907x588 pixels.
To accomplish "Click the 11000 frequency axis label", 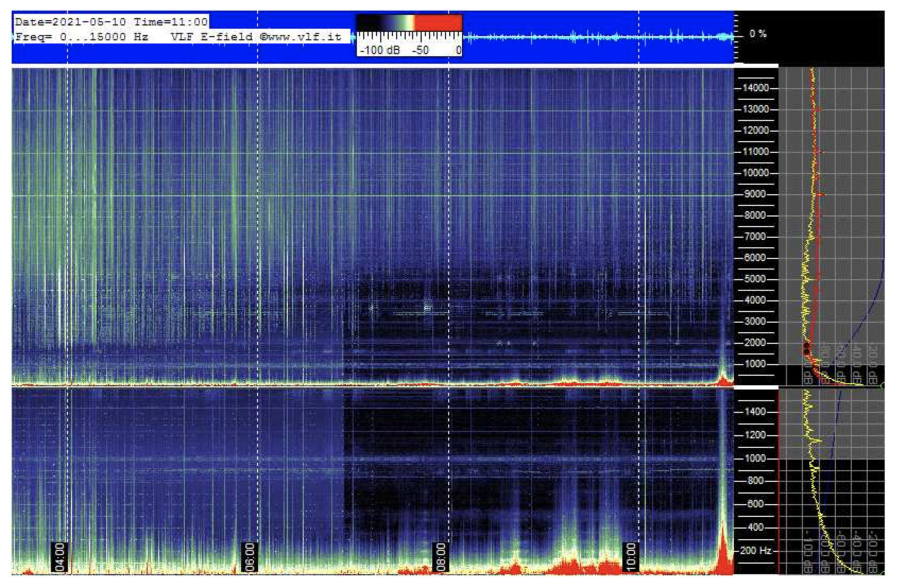I will [755, 152].
